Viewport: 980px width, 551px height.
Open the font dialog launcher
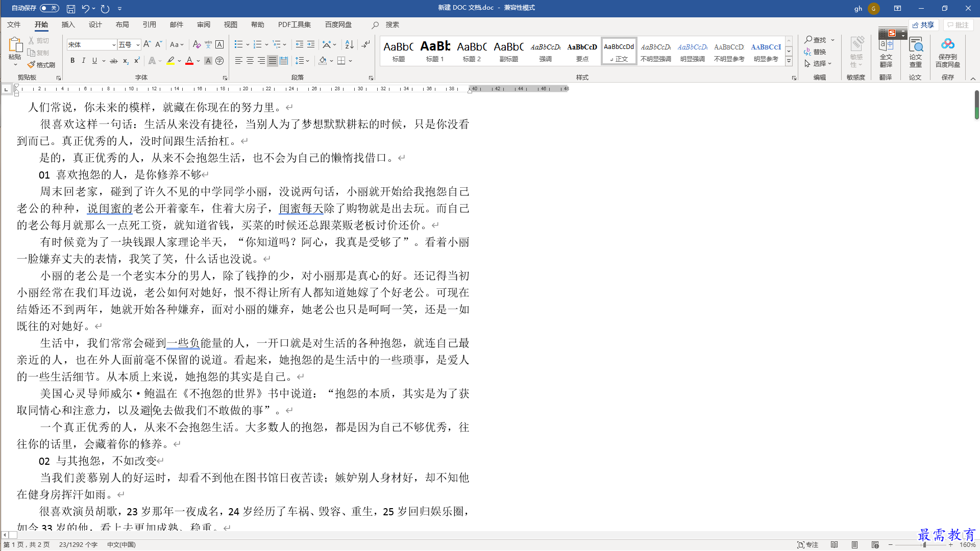(x=225, y=78)
